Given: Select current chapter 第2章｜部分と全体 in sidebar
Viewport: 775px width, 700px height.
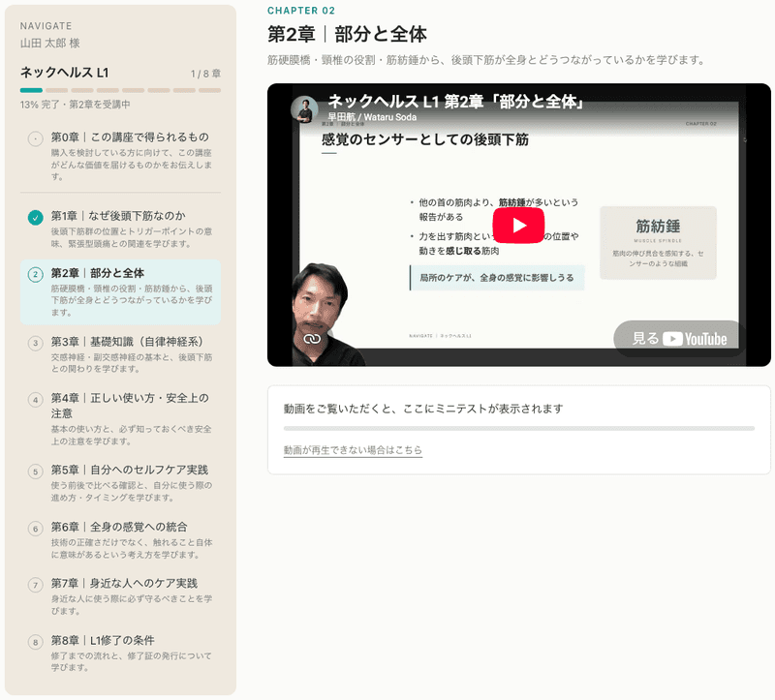Looking at the screenshot, I should coord(120,292).
